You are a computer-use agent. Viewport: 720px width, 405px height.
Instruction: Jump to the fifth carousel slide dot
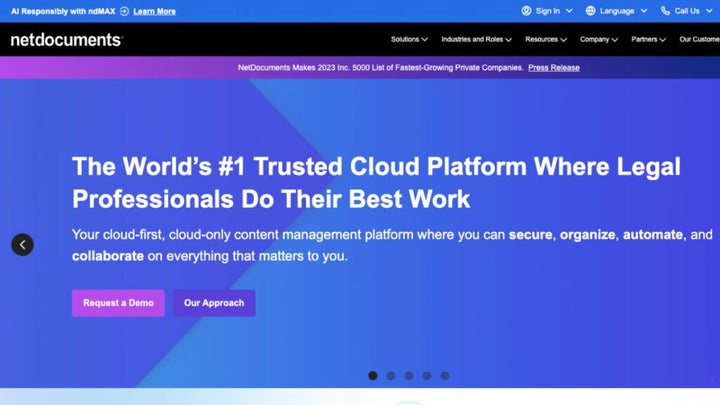click(445, 376)
